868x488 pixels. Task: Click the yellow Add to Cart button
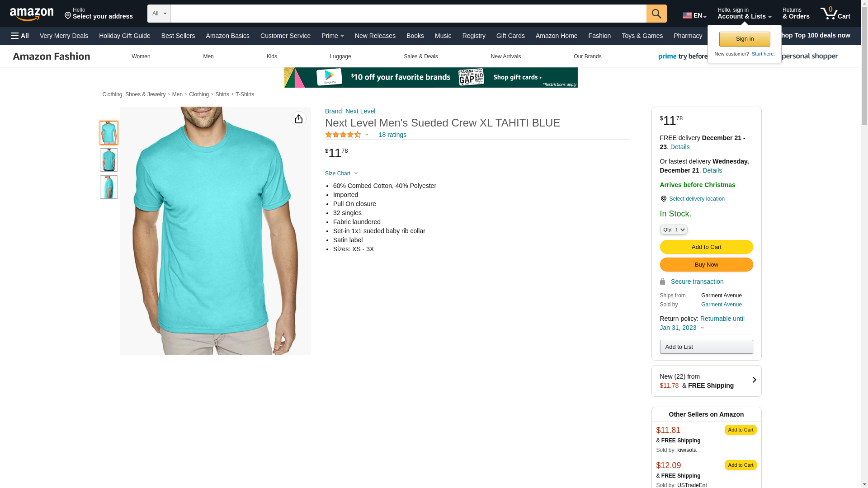click(x=706, y=247)
